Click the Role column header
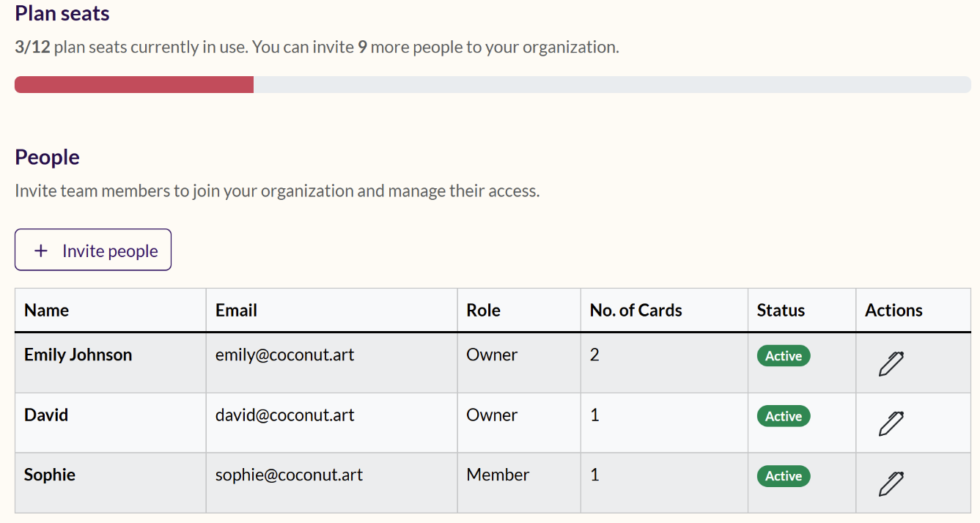The image size is (980, 523). (483, 311)
